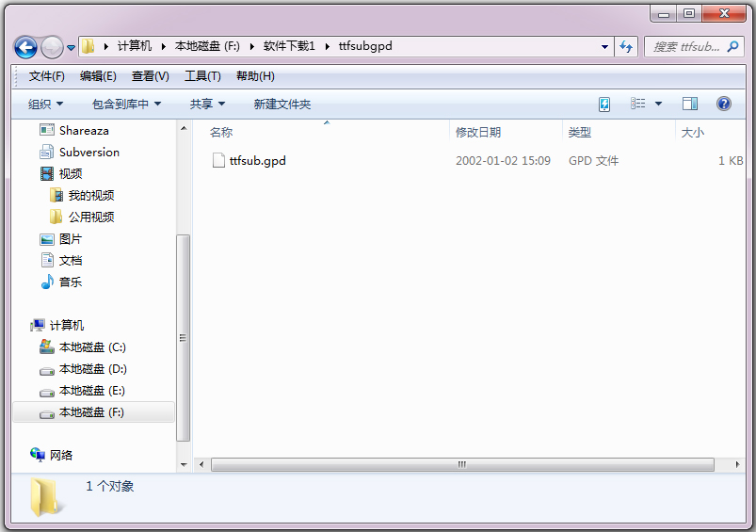Select 本地磁盘 (F:) in navigation pane
Viewport: 756px width, 532px height.
point(93,412)
